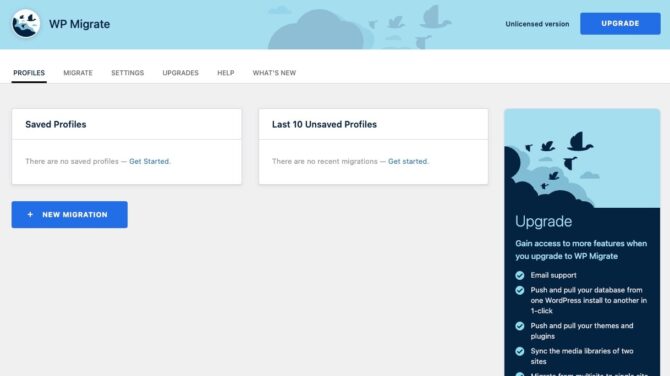Click the Email support feature text
The width and height of the screenshot is (670, 376).
pyautogui.click(x=553, y=275)
